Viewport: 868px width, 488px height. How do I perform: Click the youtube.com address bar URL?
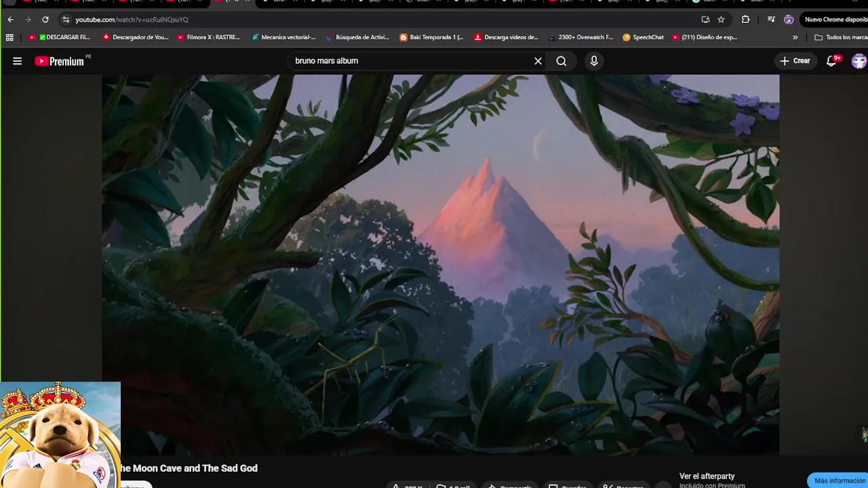pos(132,20)
